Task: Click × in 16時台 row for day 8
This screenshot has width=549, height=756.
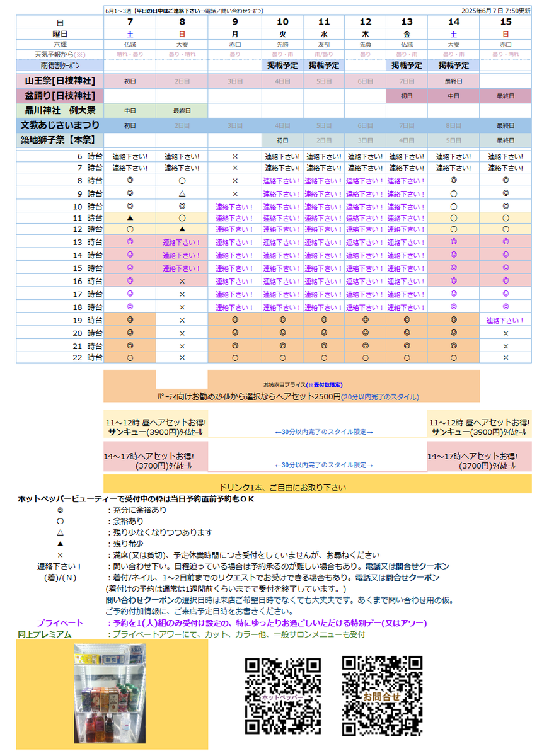Action: (x=182, y=282)
